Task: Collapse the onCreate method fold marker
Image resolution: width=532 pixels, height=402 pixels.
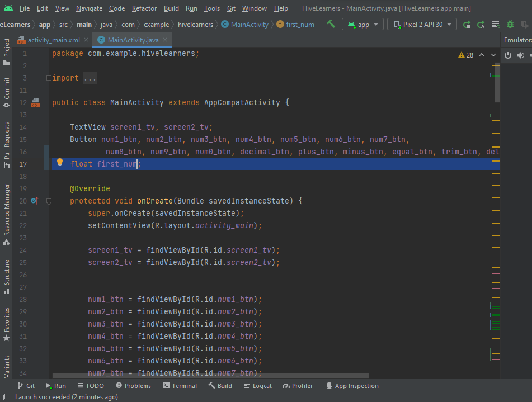Action: coord(49,201)
